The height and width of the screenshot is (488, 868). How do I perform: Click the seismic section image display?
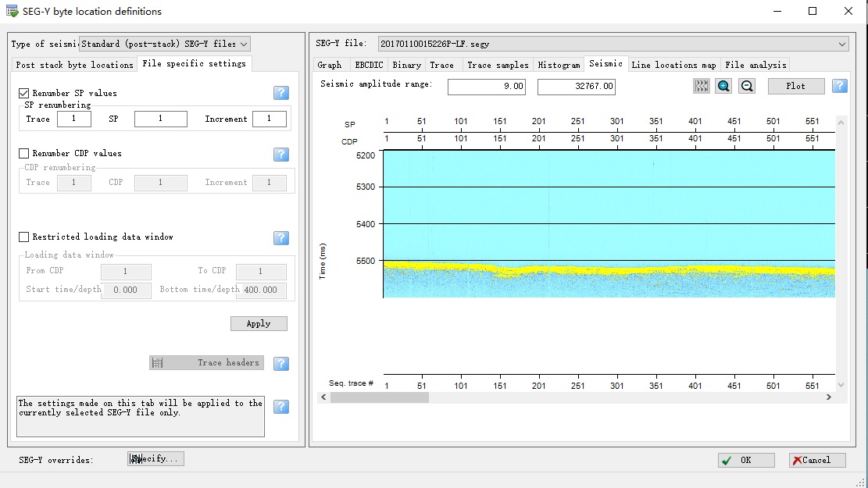click(x=609, y=223)
